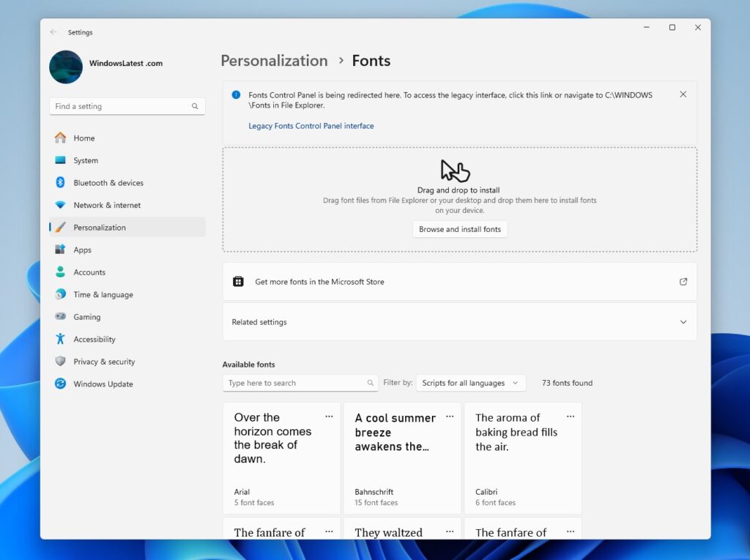Click the back arrow at top left

(x=53, y=32)
